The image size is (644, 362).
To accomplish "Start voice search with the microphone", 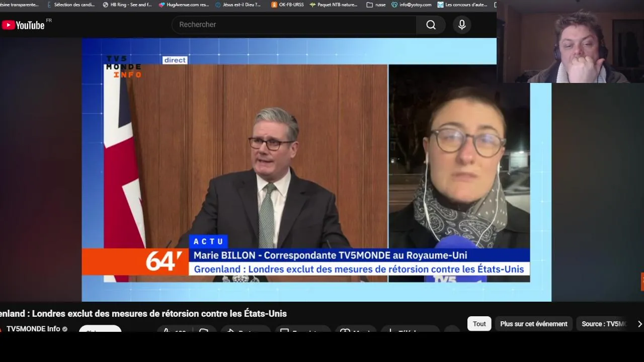I will pyautogui.click(x=462, y=25).
